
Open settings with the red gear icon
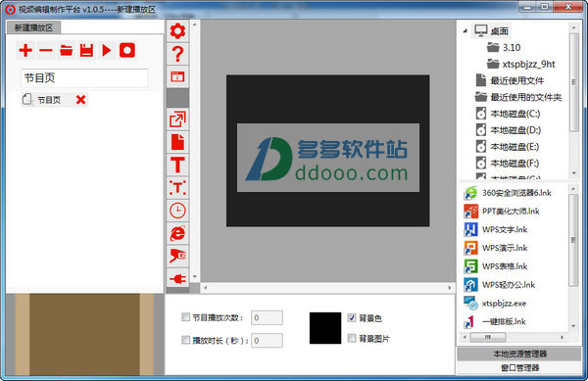click(177, 30)
